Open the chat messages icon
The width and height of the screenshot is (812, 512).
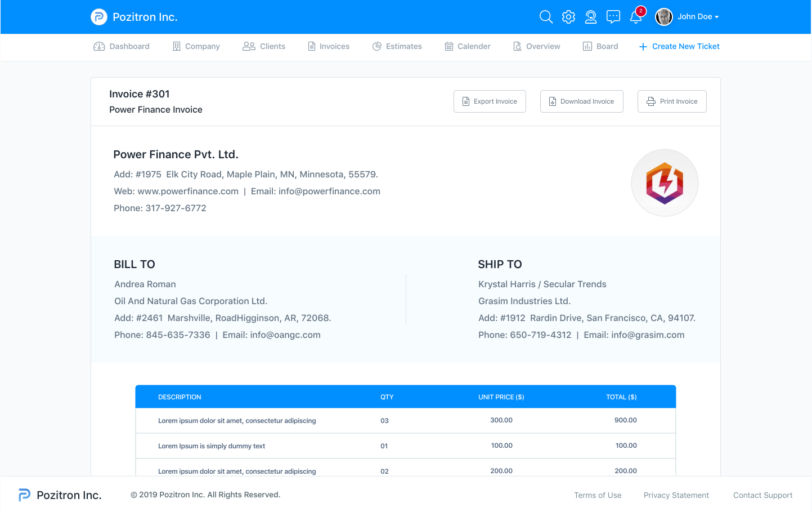coord(613,17)
